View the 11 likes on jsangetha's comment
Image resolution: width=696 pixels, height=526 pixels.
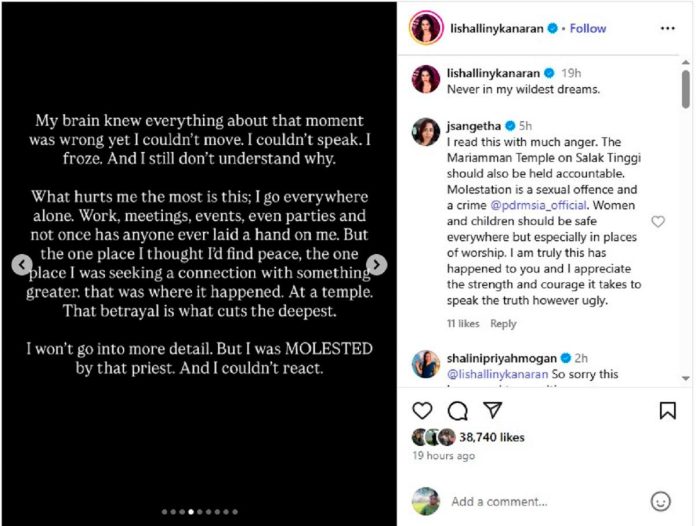click(x=463, y=324)
